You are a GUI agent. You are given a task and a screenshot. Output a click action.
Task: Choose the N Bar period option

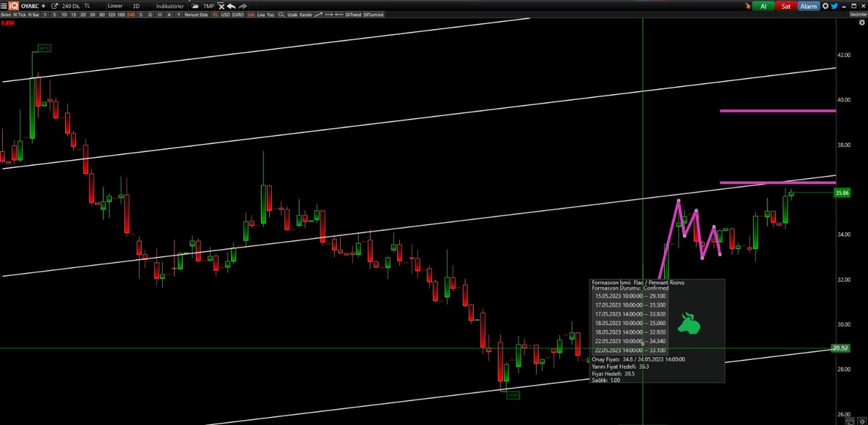tap(33, 14)
